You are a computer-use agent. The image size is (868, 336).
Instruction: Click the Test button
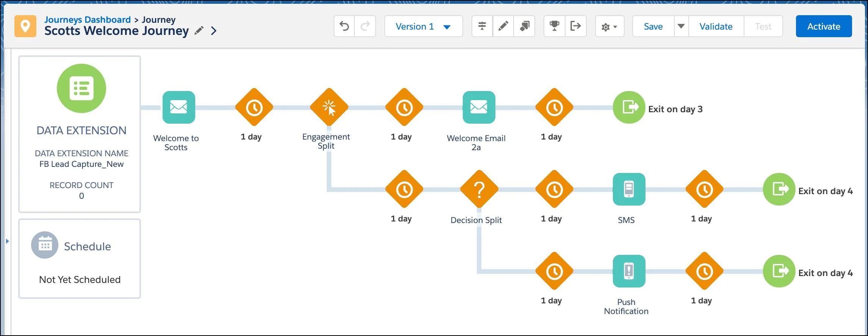pos(763,26)
